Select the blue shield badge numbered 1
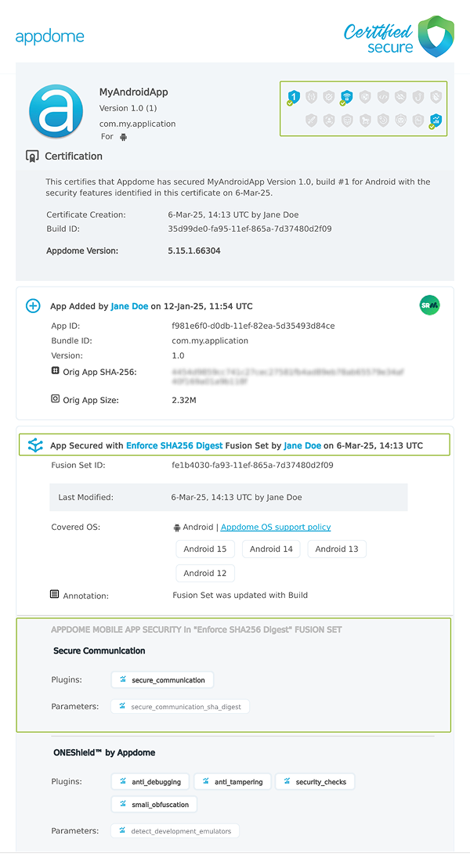Image resolution: width=470 pixels, height=868 pixels. click(x=295, y=96)
